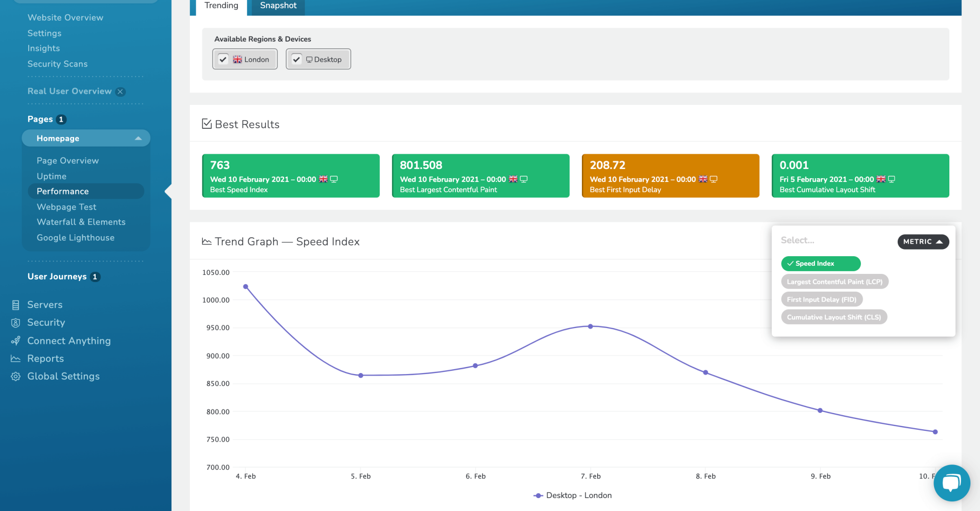Uncheck the London region checkbox
This screenshot has width=980, height=511.
pos(223,59)
